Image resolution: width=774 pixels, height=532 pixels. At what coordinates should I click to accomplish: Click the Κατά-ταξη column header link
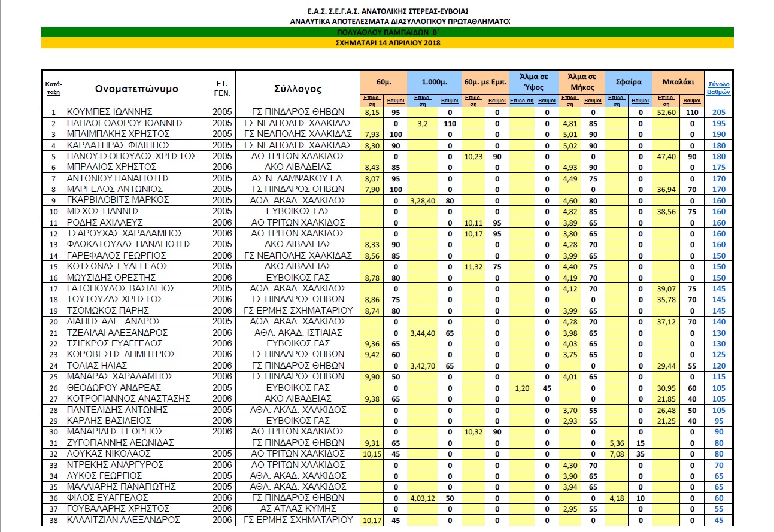point(53,89)
